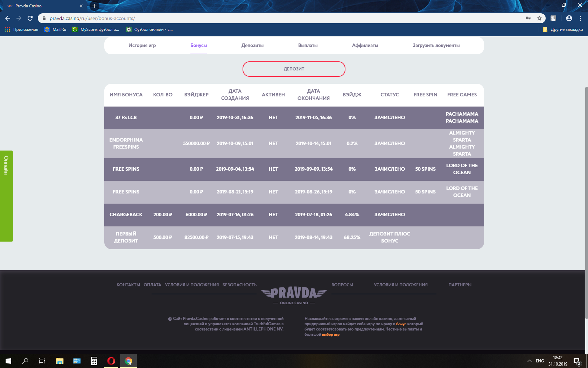This screenshot has height=368, width=588.
Task: Switch to the Депозиты tab
Action: [252, 45]
